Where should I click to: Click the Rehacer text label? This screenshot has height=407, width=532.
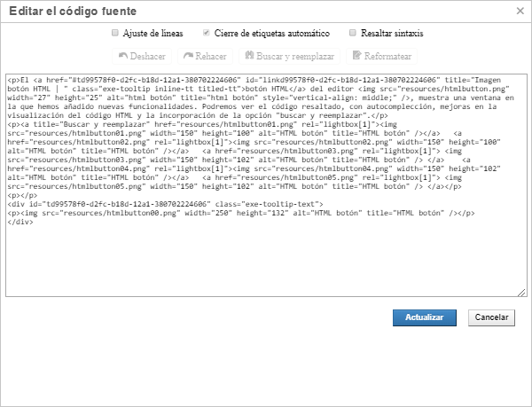211,56
